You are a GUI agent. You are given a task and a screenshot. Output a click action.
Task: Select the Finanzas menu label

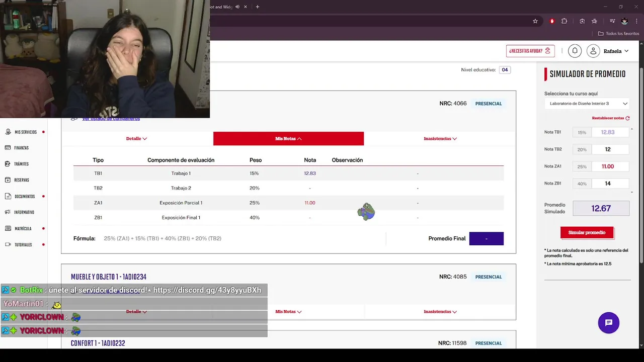pos(22,148)
